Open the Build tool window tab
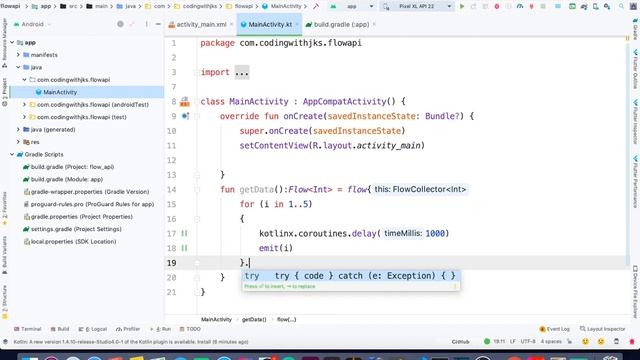Screen dimensions: 640x360 60,329
